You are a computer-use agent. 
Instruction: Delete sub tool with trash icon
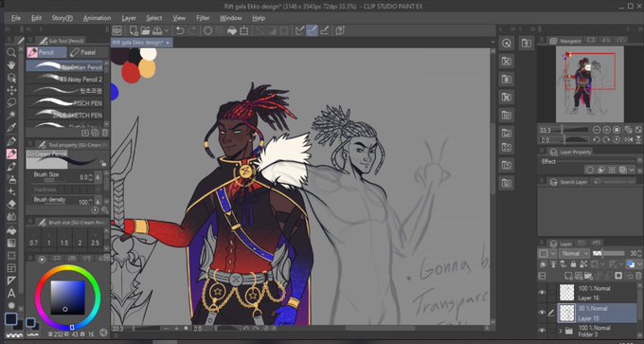click(105, 133)
